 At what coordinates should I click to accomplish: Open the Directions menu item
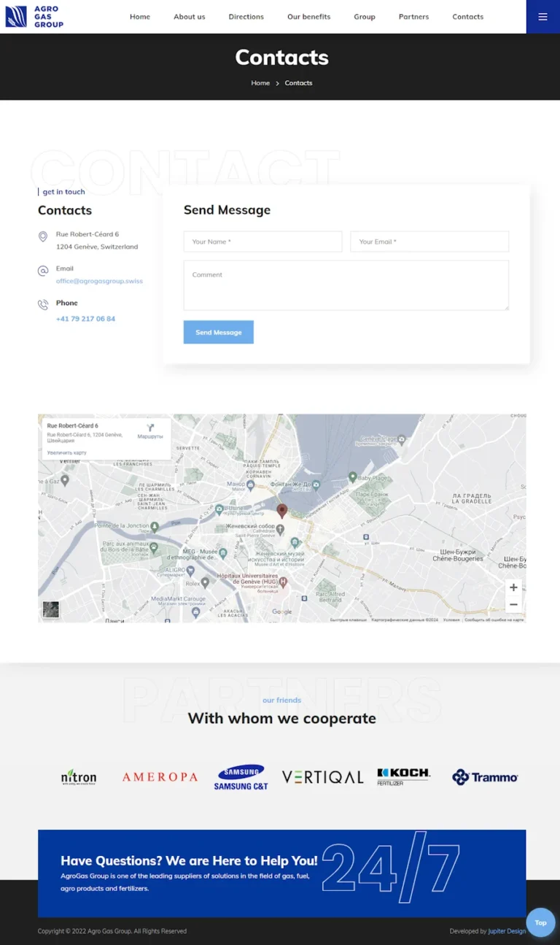[246, 17]
